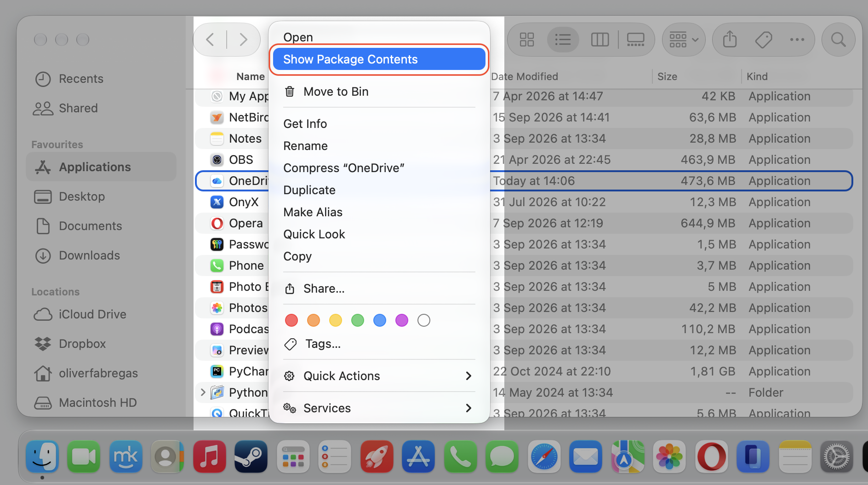Apply the orange tag color

pos(314,320)
